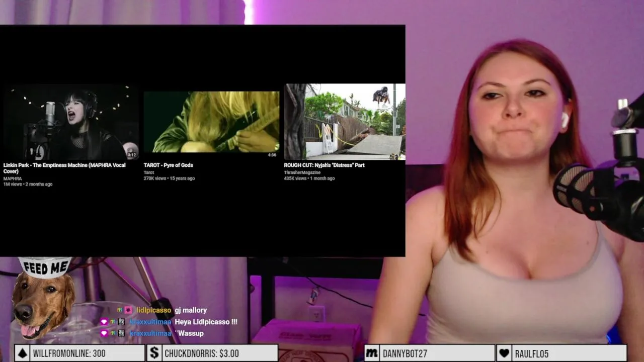Image resolution: width=644 pixels, height=362 pixels.
Task: Click 'WILLFROMONLINE: 300' label
Action: coord(69,353)
